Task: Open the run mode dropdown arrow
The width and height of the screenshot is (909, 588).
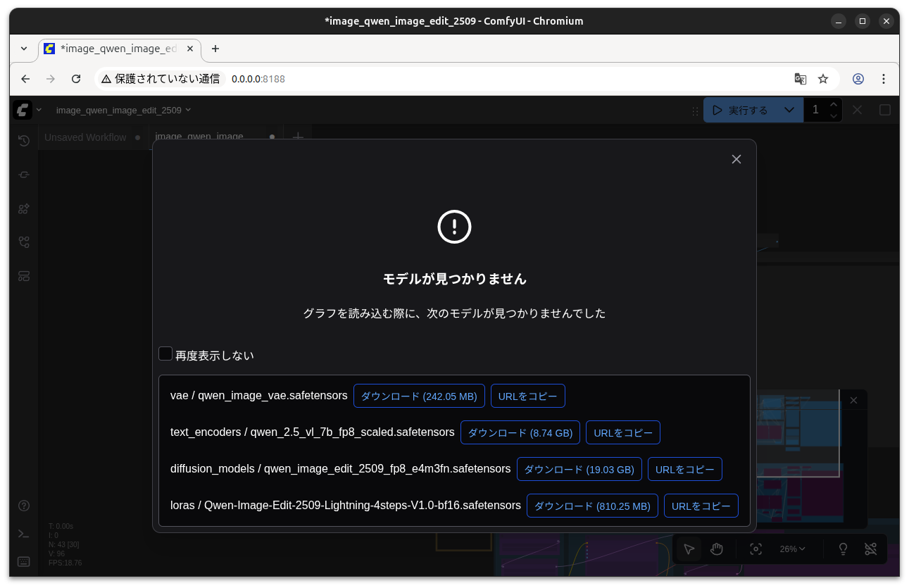Action: pyautogui.click(x=789, y=110)
